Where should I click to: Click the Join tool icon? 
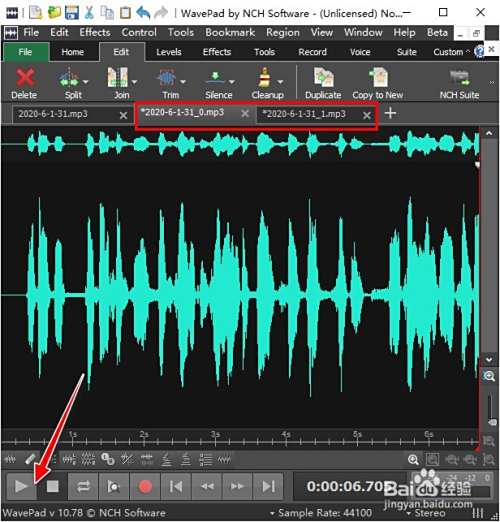click(117, 77)
